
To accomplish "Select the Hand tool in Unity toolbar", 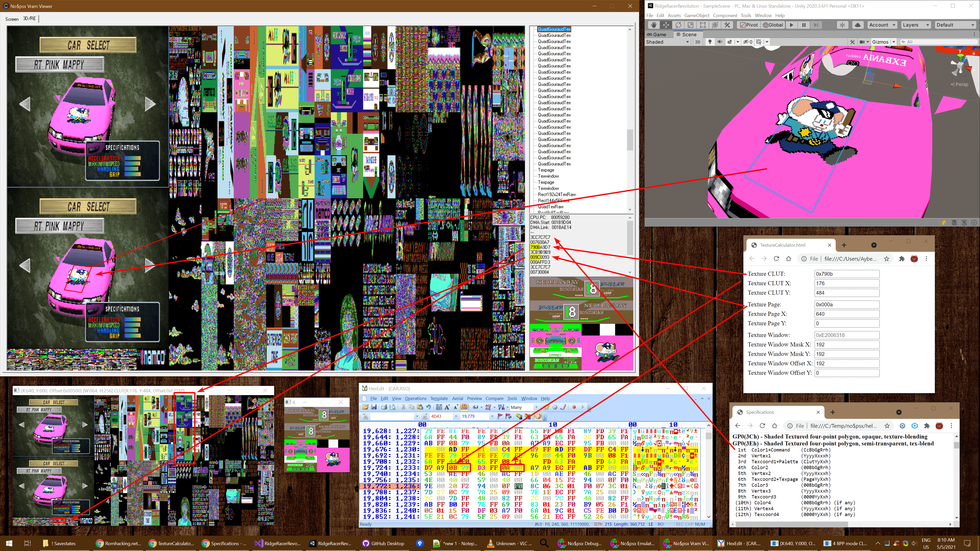I will pos(654,25).
